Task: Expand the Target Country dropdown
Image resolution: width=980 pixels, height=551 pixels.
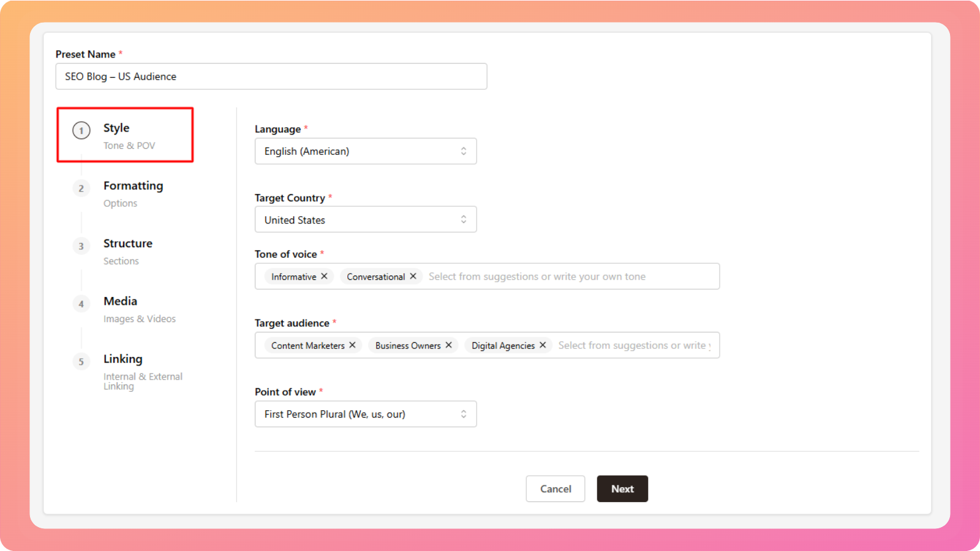Action: 365,220
